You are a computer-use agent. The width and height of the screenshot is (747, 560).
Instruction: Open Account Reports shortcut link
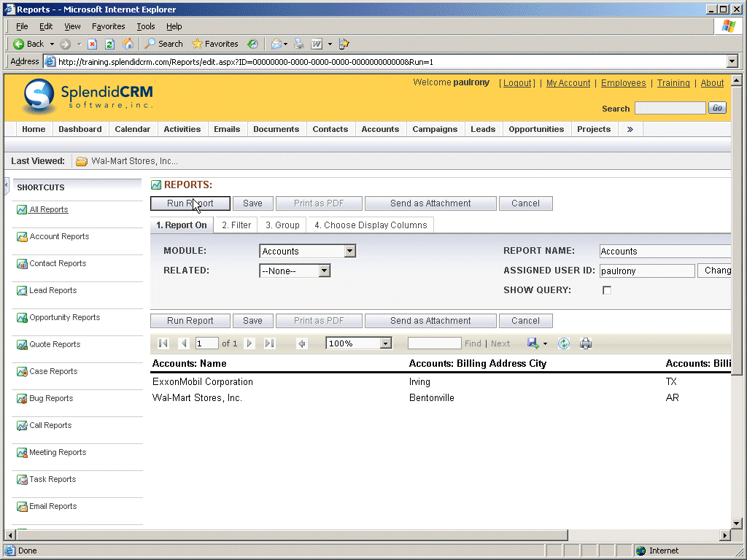pos(59,236)
